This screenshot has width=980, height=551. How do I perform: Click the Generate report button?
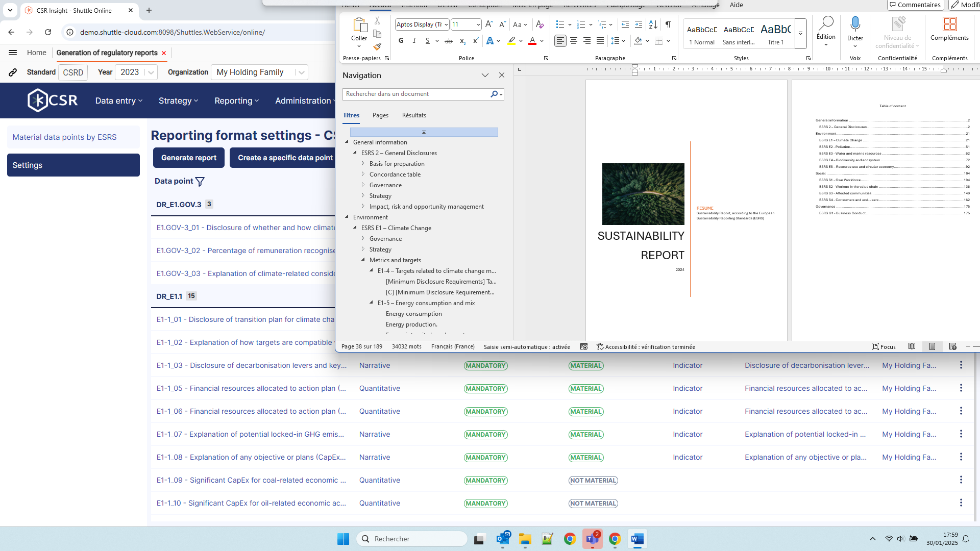[x=189, y=158]
